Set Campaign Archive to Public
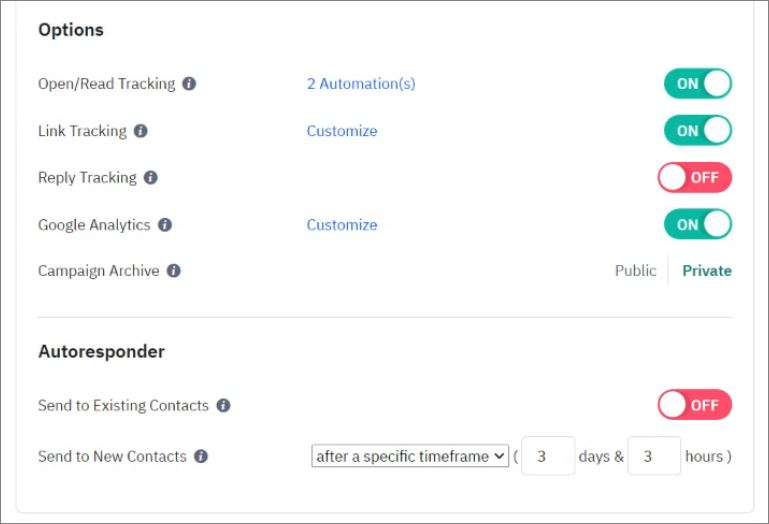Image resolution: width=769 pixels, height=524 pixels. pyautogui.click(x=635, y=271)
